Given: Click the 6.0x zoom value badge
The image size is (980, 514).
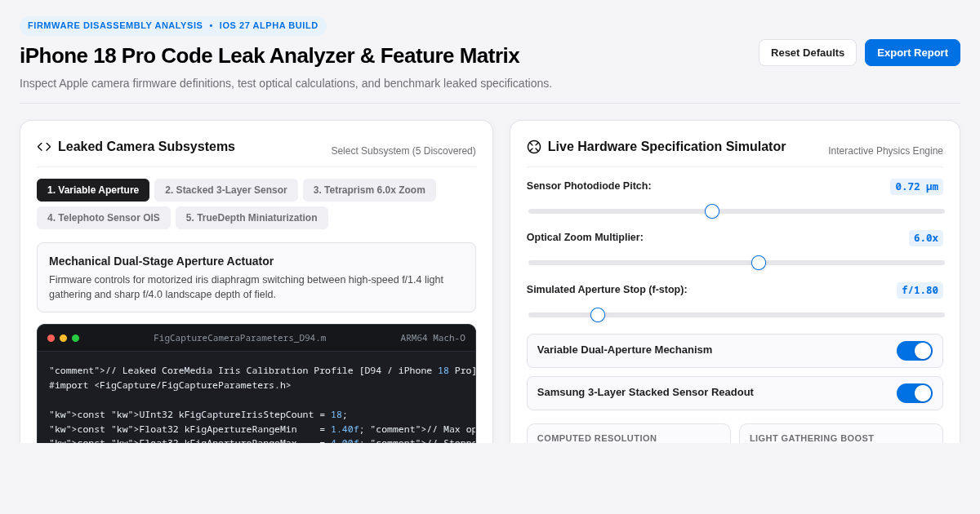Looking at the screenshot, I should pyautogui.click(x=926, y=238).
